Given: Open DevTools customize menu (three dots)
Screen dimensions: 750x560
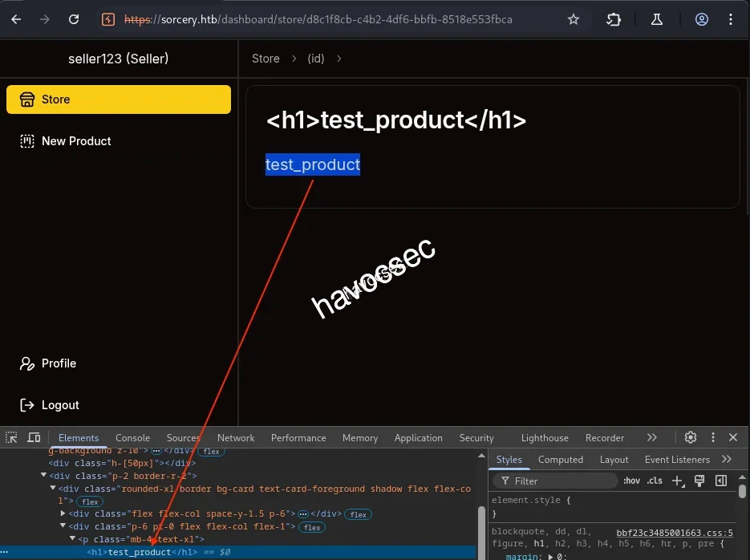Looking at the screenshot, I should (712, 437).
